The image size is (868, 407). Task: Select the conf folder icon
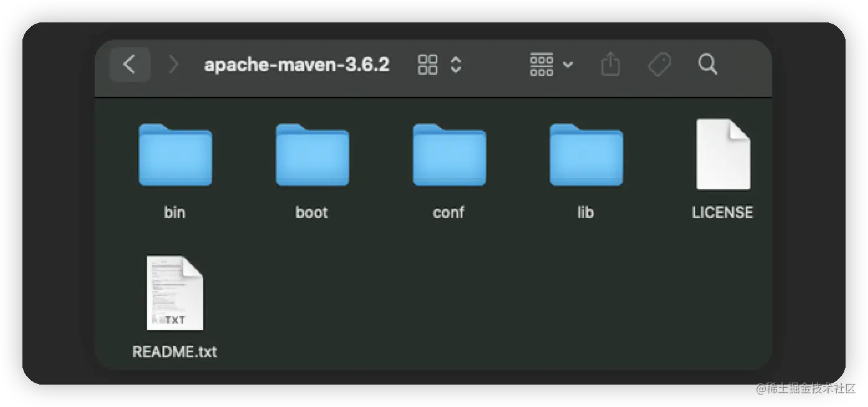pyautogui.click(x=449, y=155)
